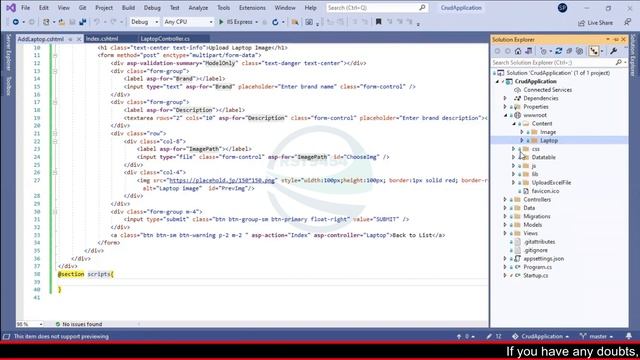Select favicon.ico file
This screenshot has width=640, height=360.
coord(545,191)
